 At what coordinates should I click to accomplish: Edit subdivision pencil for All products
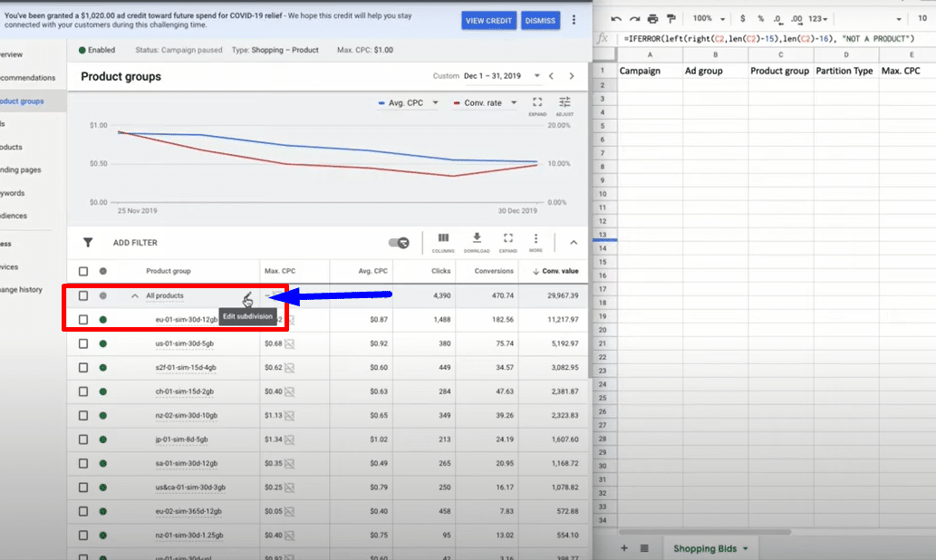(247, 297)
